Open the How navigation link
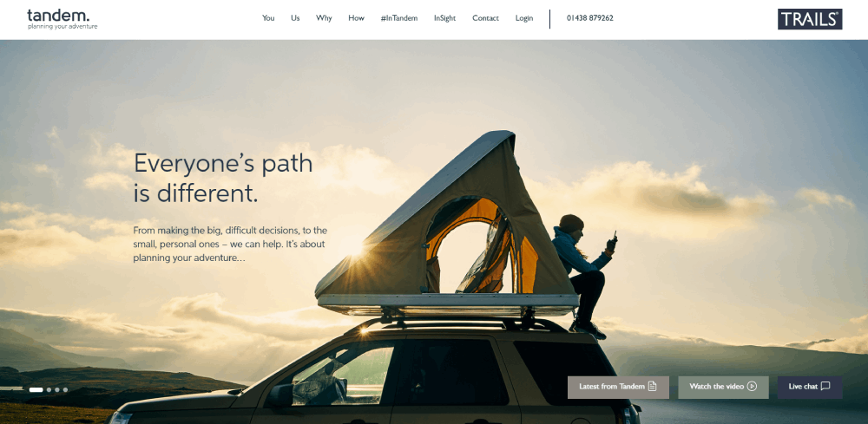The image size is (868, 424). click(x=356, y=18)
